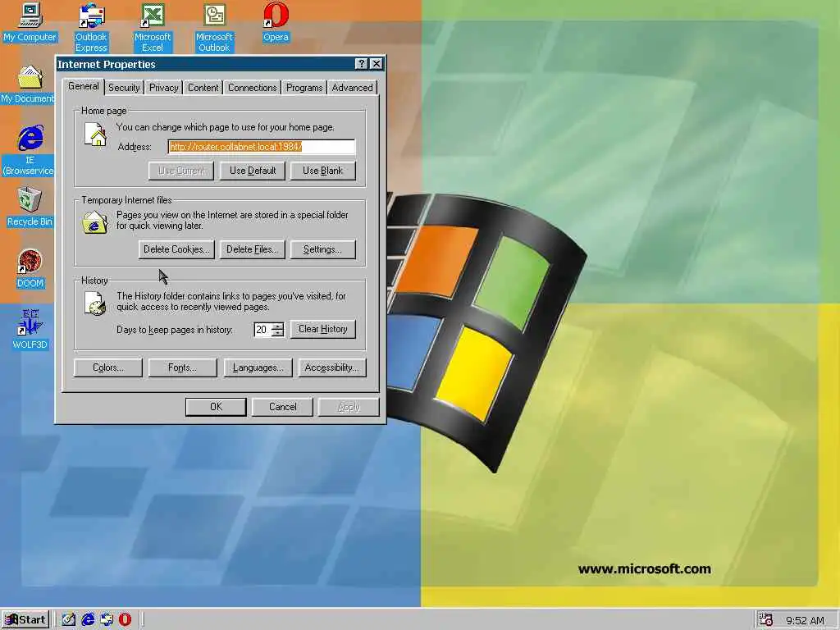
Task: Click Cancel in Internet Properties
Action: [282, 407]
